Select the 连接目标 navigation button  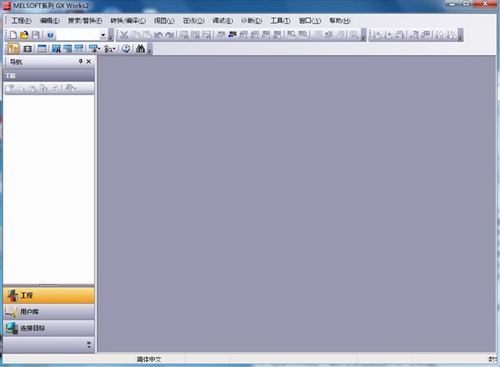coord(49,328)
